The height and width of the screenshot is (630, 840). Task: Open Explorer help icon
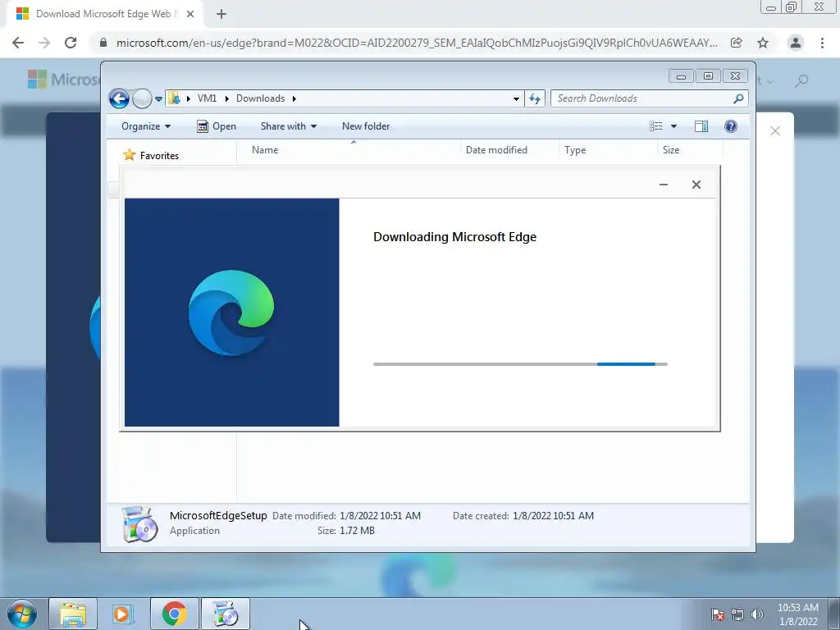click(x=731, y=126)
